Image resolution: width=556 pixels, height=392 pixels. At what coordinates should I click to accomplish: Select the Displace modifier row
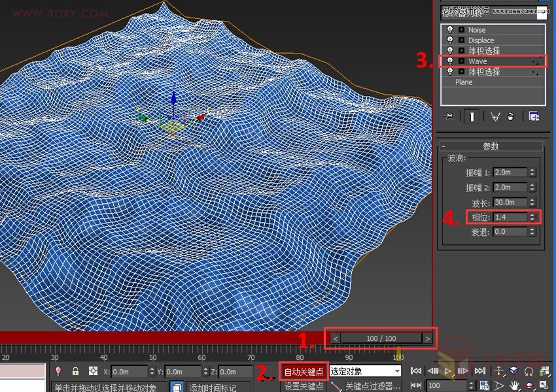[493, 40]
